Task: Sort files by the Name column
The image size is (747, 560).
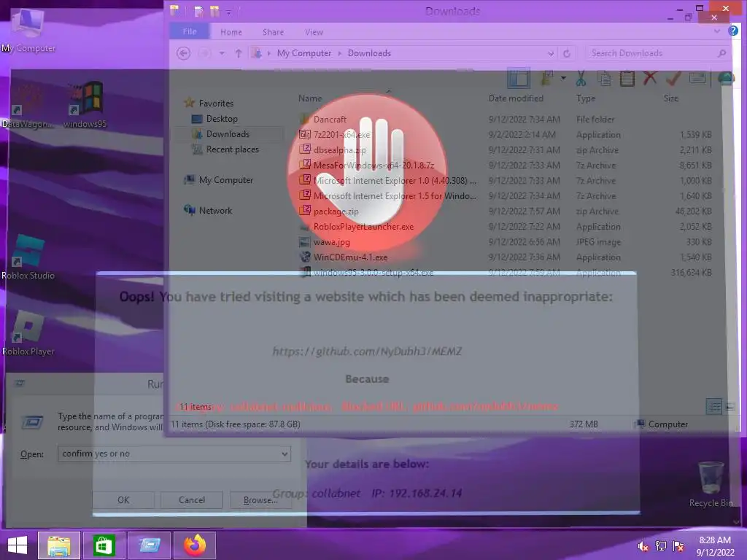Action: click(x=310, y=98)
